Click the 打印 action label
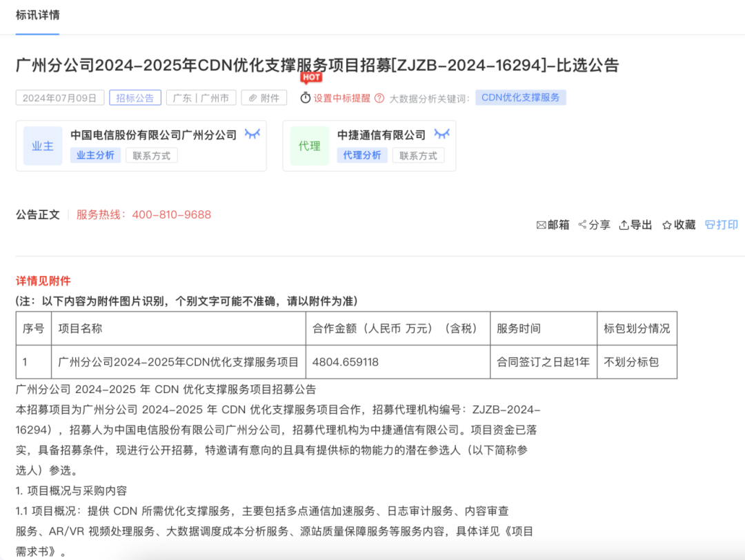 (x=727, y=225)
